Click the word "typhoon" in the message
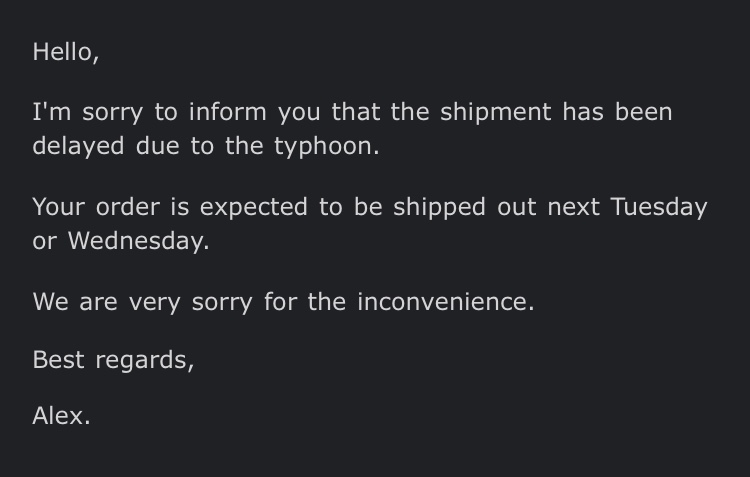 324,146
